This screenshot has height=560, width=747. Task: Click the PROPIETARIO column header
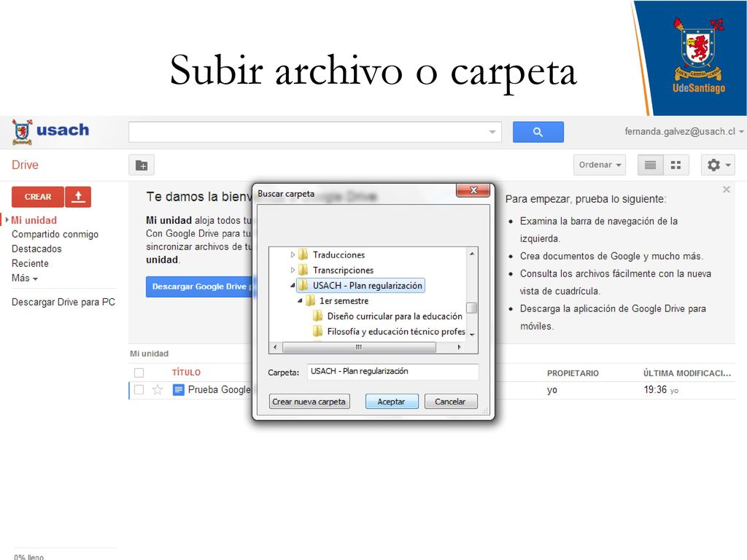(573, 373)
